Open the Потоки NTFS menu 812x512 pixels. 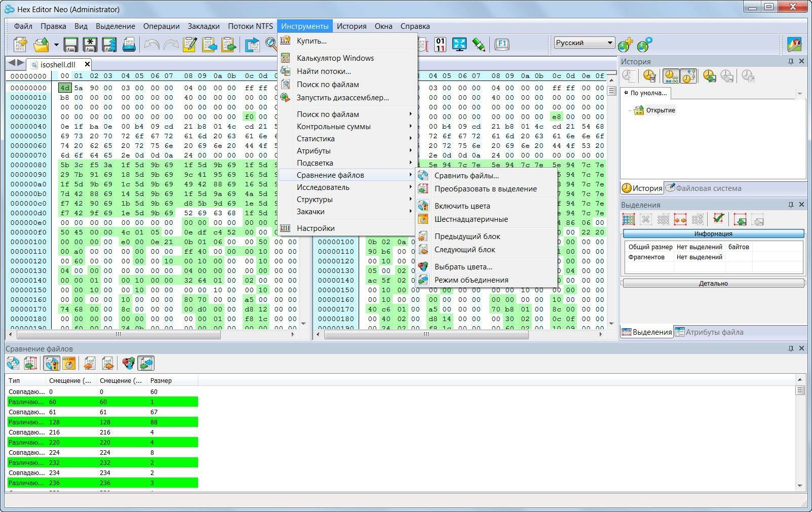tap(250, 26)
